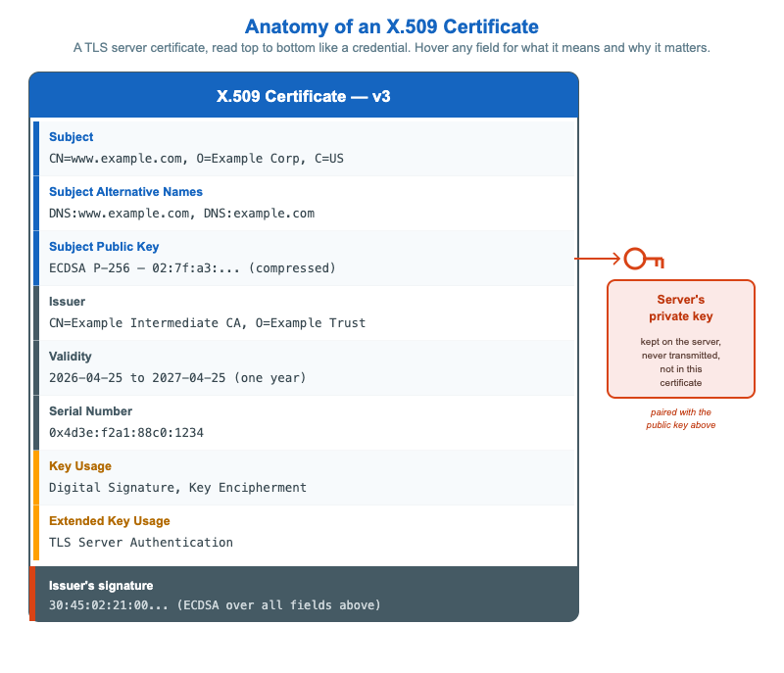Viewport: 784px width, 673px height.
Task: Open the Subject Alternative Names field
Action: (x=306, y=204)
